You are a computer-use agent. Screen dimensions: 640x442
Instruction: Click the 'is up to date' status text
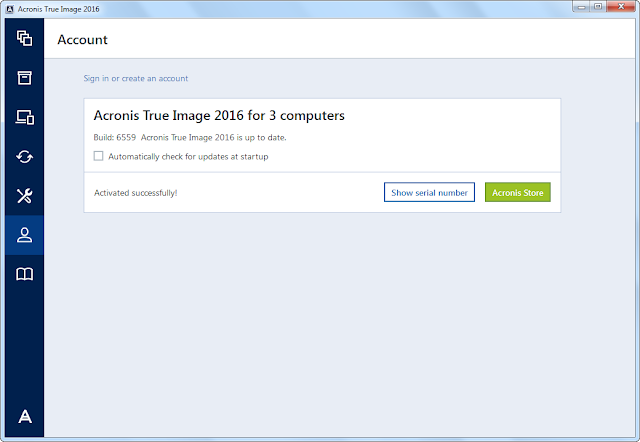pos(261,138)
